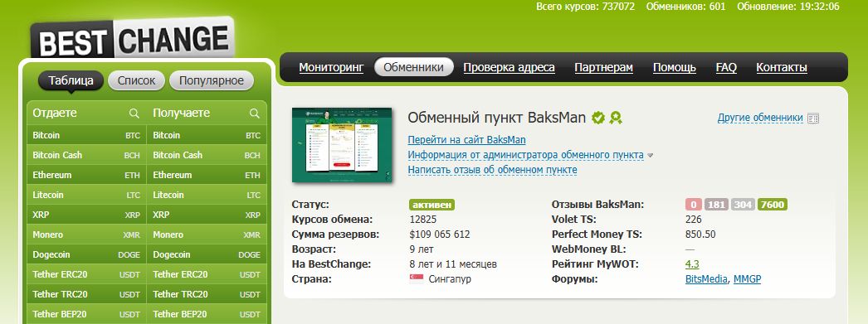Open the BitsMedia forum link
868x324 pixels.
pyautogui.click(x=706, y=279)
